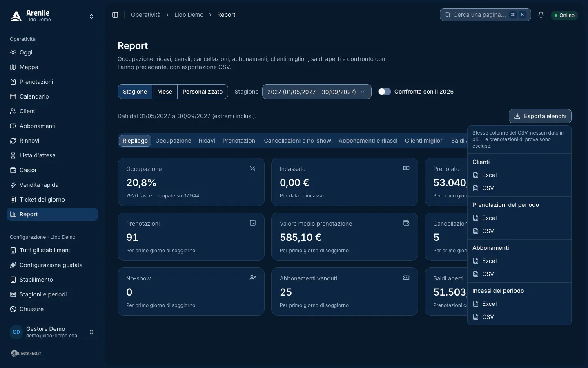This screenshot has width=588, height=368.
Task: Select the Personalizzato period option
Action: 203,92
